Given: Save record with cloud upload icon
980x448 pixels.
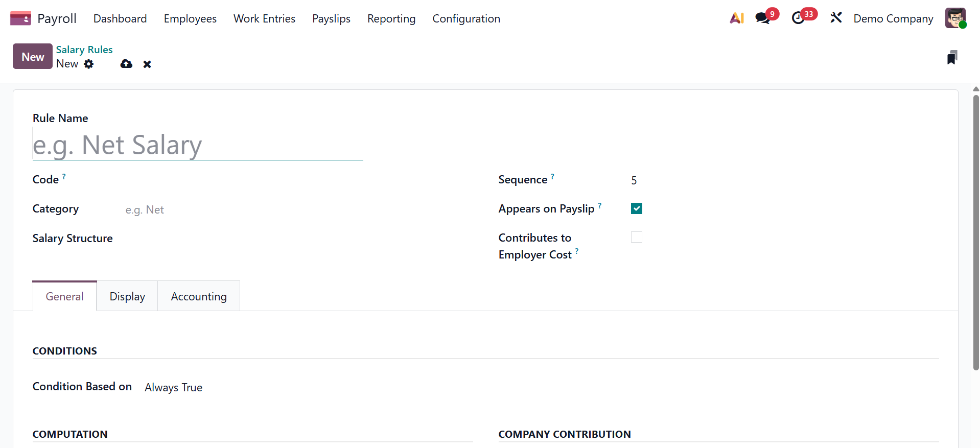Looking at the screenshot, I should (126, 64).
